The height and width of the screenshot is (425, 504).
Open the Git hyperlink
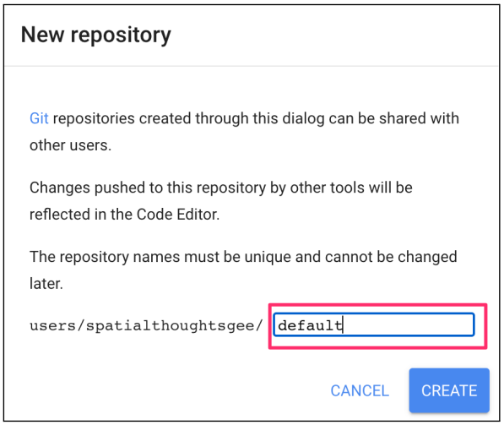(39, 118)
